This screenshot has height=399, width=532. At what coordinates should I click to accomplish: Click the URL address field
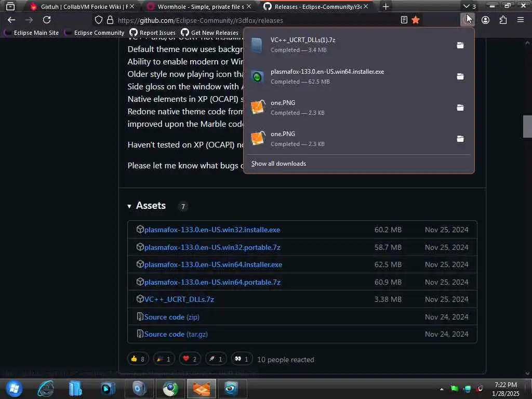click(x=257, y=20)
